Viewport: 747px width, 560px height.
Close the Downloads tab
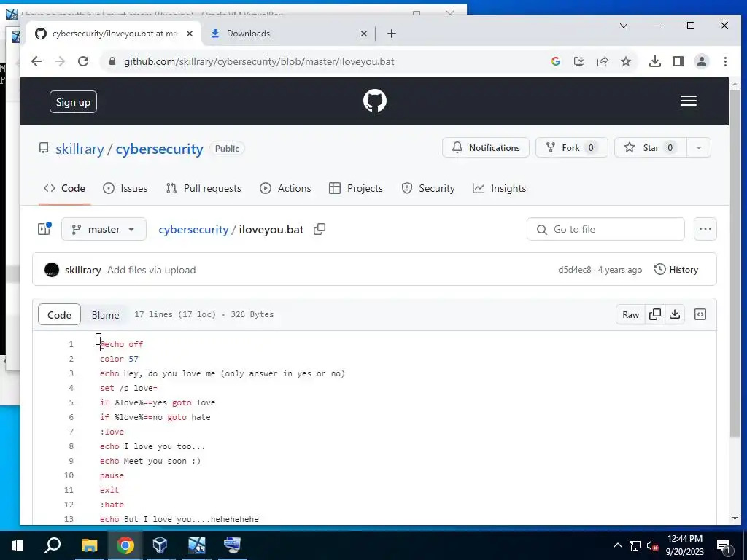[363, 34]
